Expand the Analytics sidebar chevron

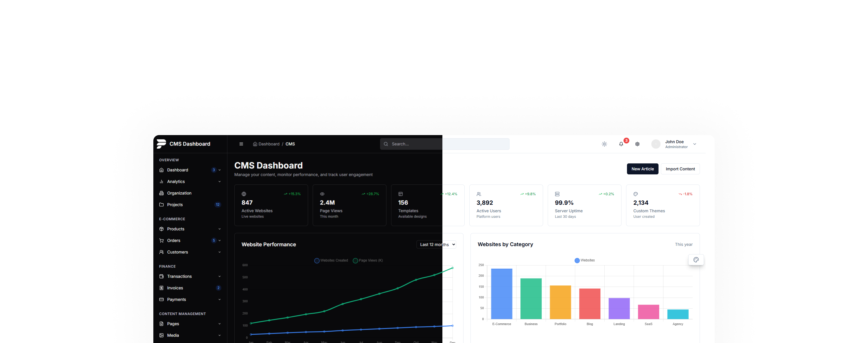pos(219,182)
